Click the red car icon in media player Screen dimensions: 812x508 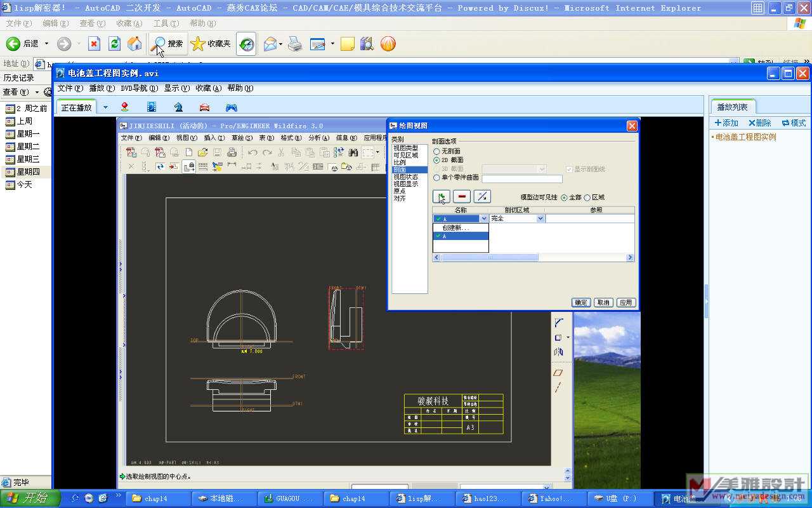(x=204, y=107)
